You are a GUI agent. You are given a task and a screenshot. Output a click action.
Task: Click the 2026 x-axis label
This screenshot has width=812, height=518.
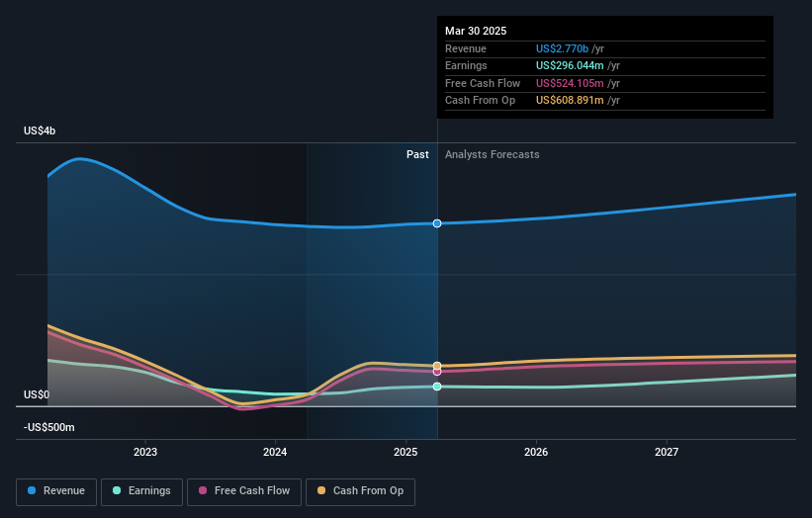tap(536, 452)
